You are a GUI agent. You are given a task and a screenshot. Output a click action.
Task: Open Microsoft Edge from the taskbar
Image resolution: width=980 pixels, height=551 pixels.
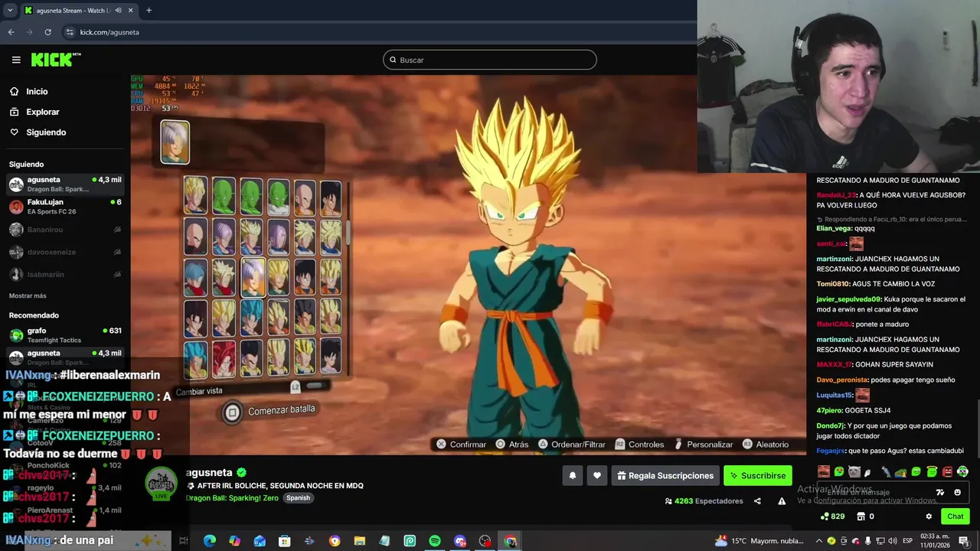coord(210,540)
